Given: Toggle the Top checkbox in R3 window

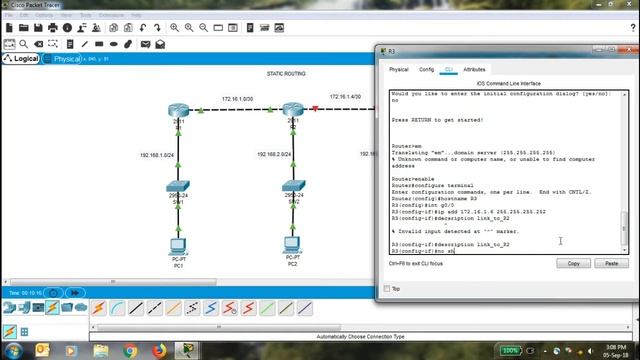Looking at the screenshot, I should [387, 289].
